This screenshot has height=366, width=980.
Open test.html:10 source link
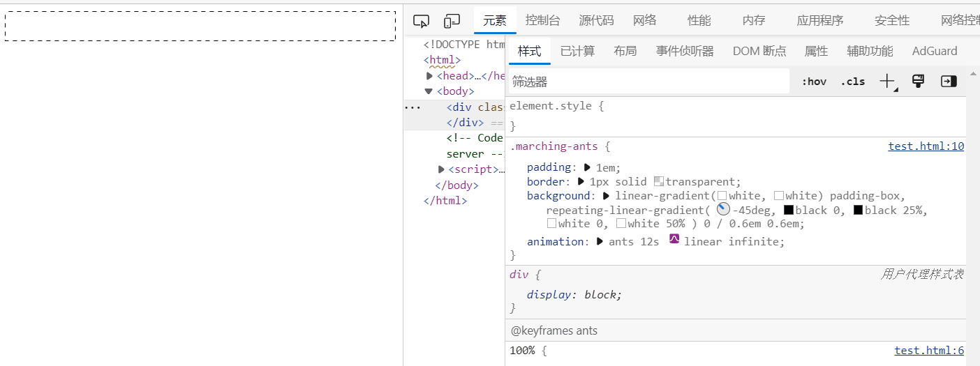coord(926,146)
